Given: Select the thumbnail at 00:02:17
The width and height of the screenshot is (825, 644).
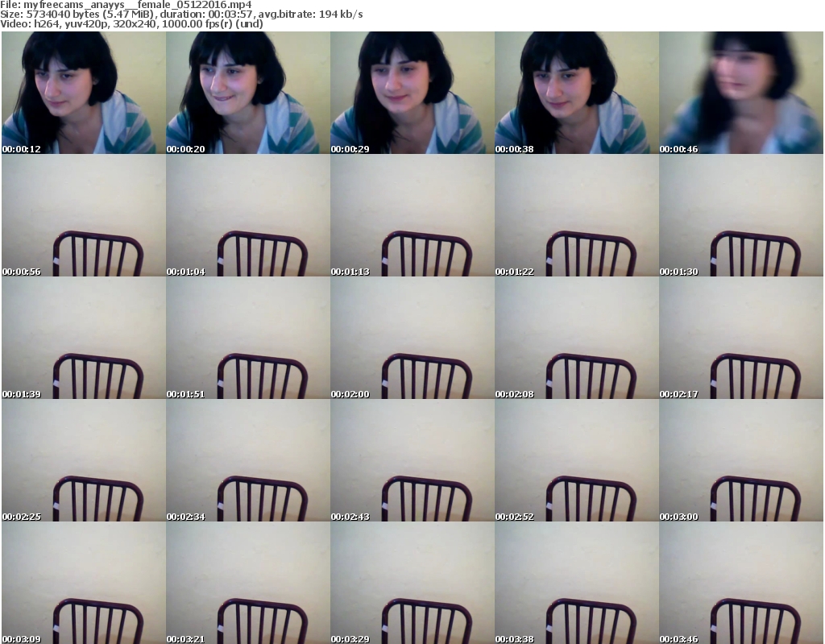Looking at the screenshot, I should tap(740, 338).
